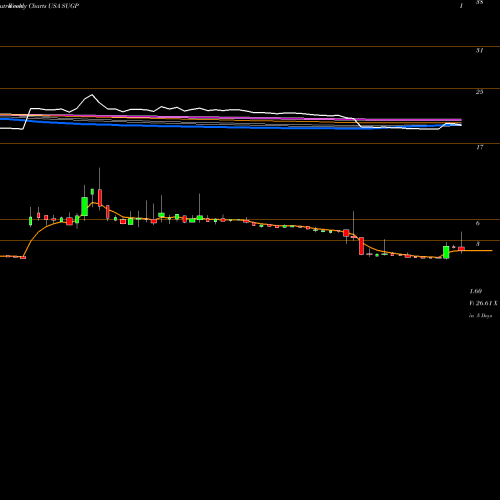
Task: Select the price label 31 on axis
Action: coord(479,51)
